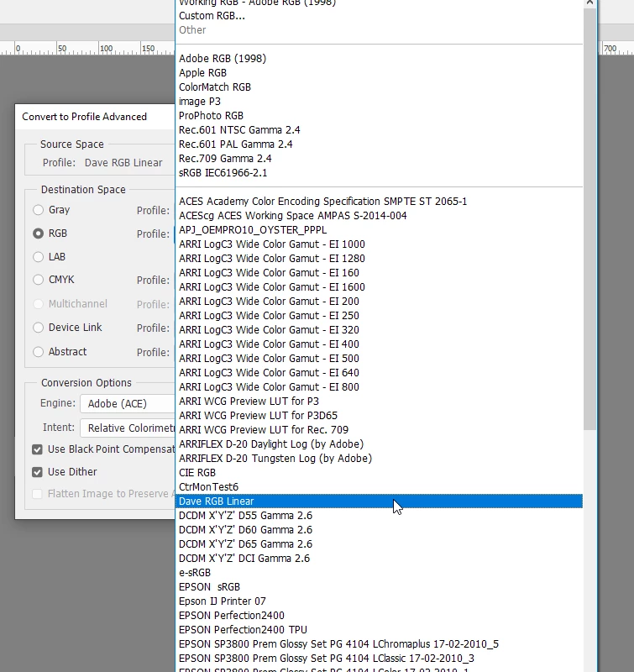This screenshot has height=672, width=634.
Task: Click the profile list vertical scrollbar thumb
Action: pos(589,218)
